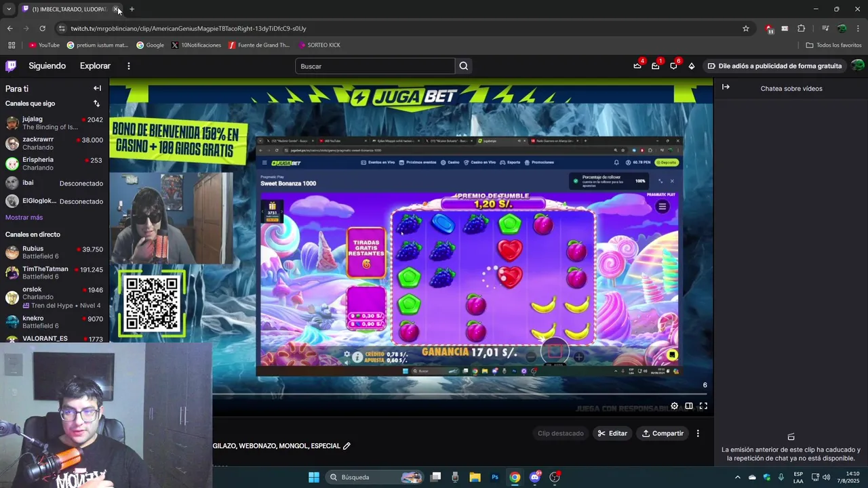Image resolution: width=868 pixels, height=488 pixels.
Task: Edit clip title pencil icon
Action: pyautogui.click(x=347, y=446)
